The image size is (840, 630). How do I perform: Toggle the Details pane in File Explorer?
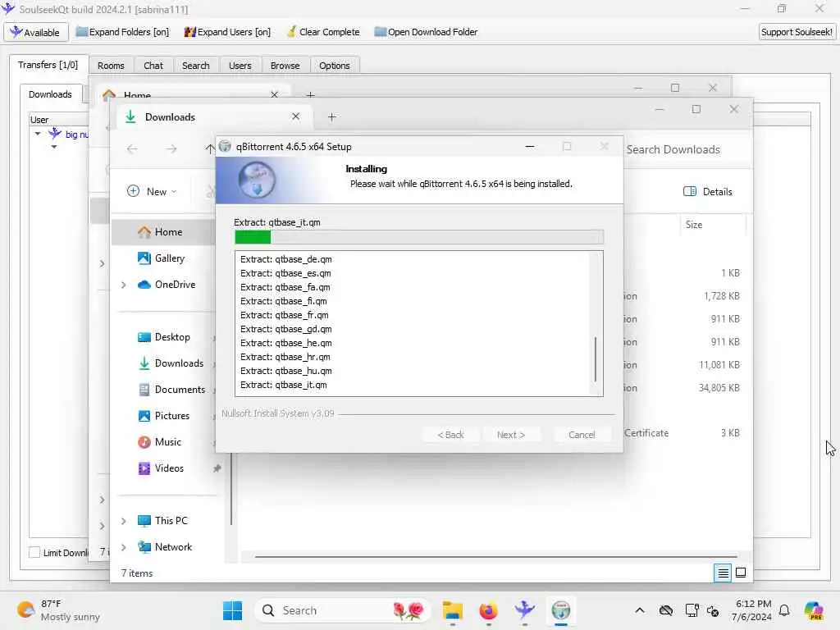707,191
